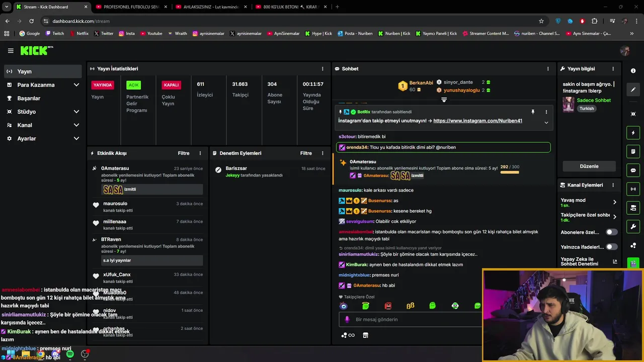Viewport: 644px width, 362px height.
Task: Open Etkinlik Akışı Filtre
Action: [x=183, y=153]
